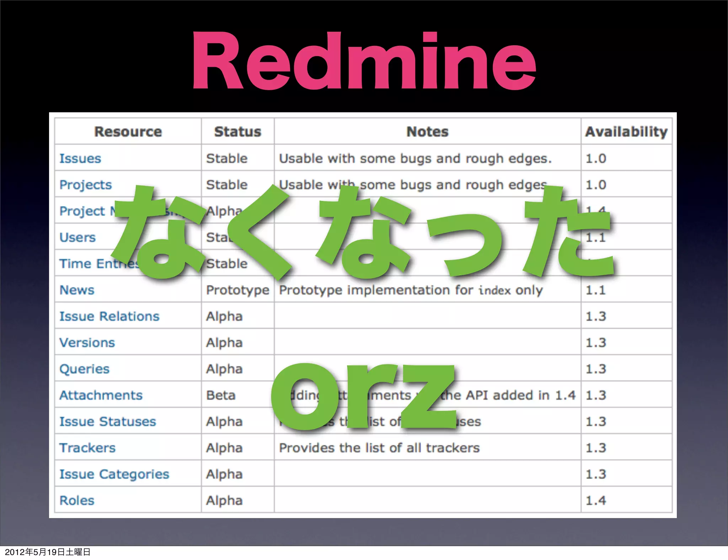
Task: Click 'Prototype implementation for index only' note
Action: [411, 290]
